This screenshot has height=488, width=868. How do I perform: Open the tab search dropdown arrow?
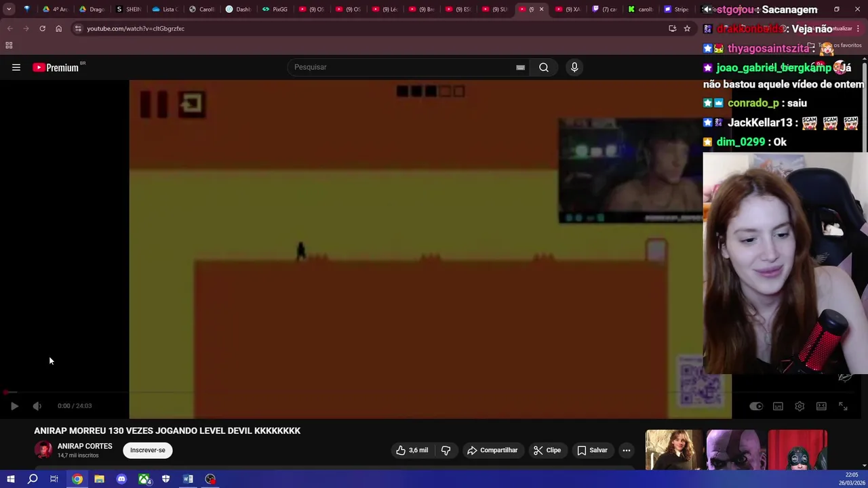[9, 9]
